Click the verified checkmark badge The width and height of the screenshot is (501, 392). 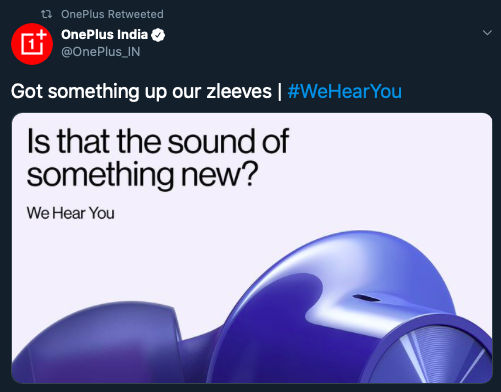tap(158, 35)
